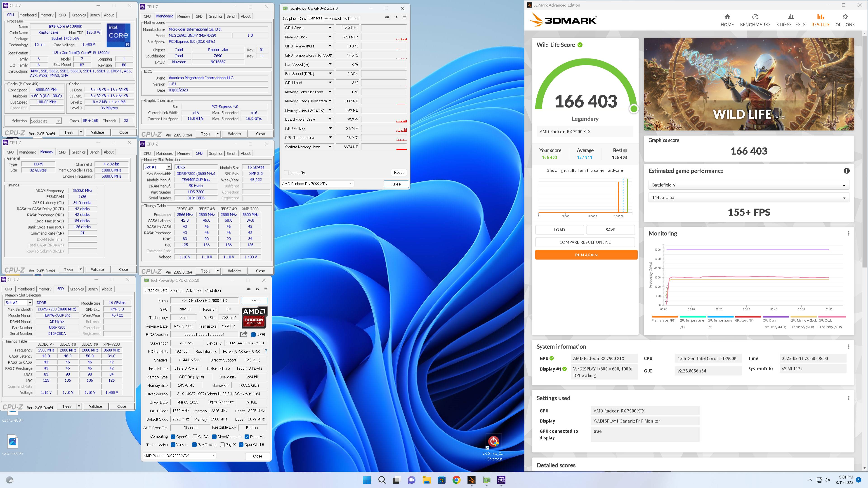Open the Slot #1 memory slot dropdown
This screenshot has width=868, height=488.
point(158,167)
